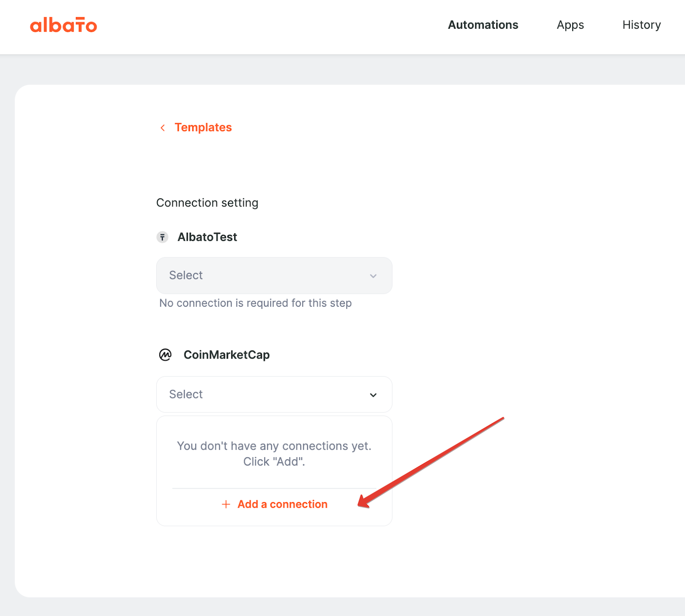
Task: Open the AlbatoTest Select dropdown
Action: pos(274,275)
